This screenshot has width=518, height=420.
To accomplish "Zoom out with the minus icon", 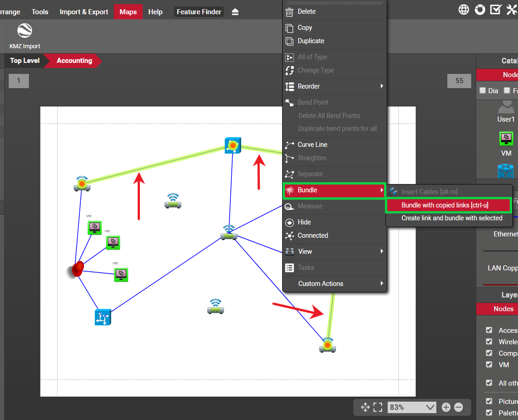I will 458,407.
